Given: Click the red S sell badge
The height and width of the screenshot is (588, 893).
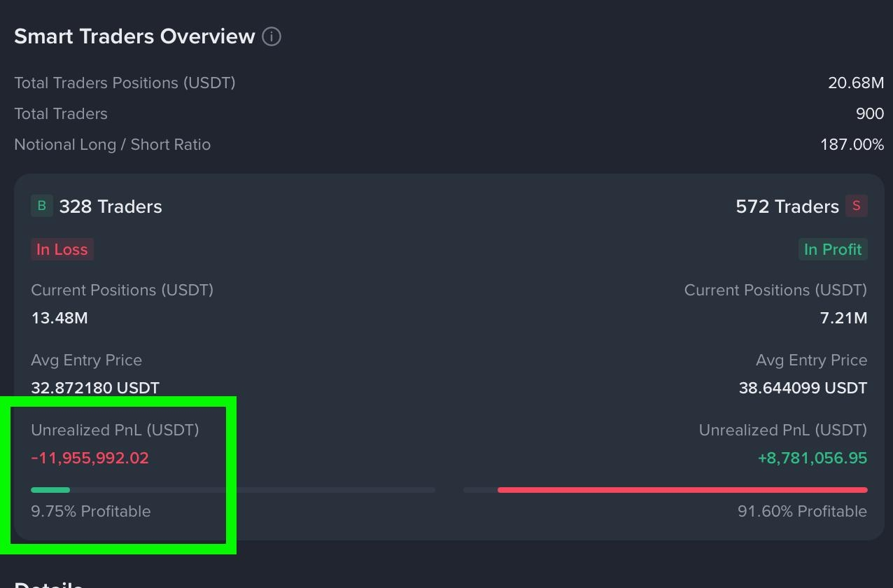Looking at the screenshot, I should tap(856, 206).
